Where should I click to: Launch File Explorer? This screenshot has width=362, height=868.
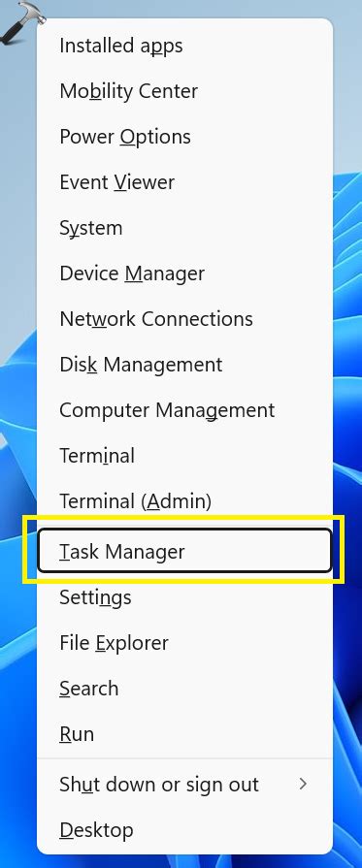pos(184,643)
